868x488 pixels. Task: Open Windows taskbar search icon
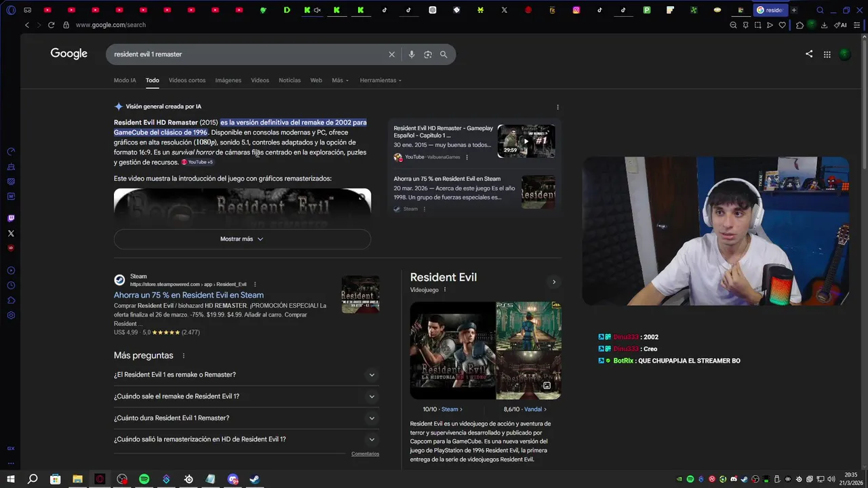pyautogui.click(x=33, y=479)
